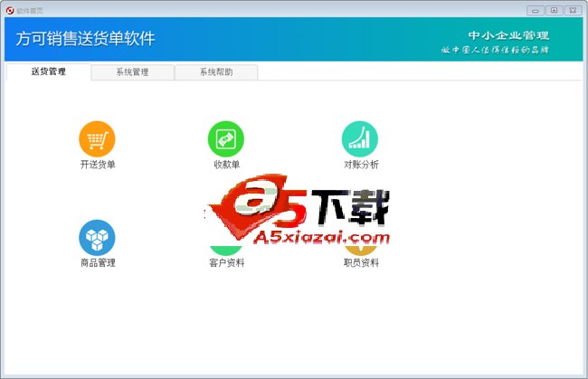Screen dimensions: 588x379
Task: Click the 客户资料 label
Action: [226, 263]
